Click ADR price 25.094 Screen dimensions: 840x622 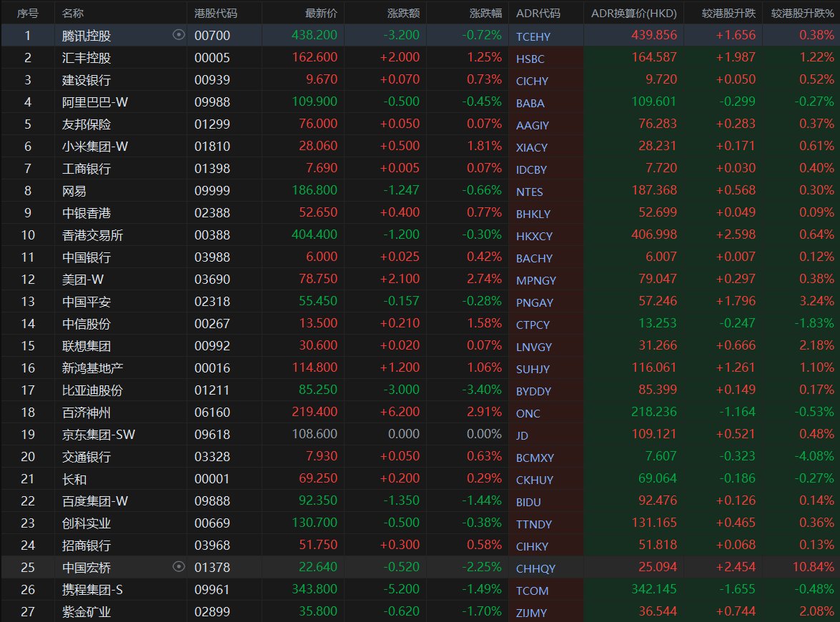657,566
